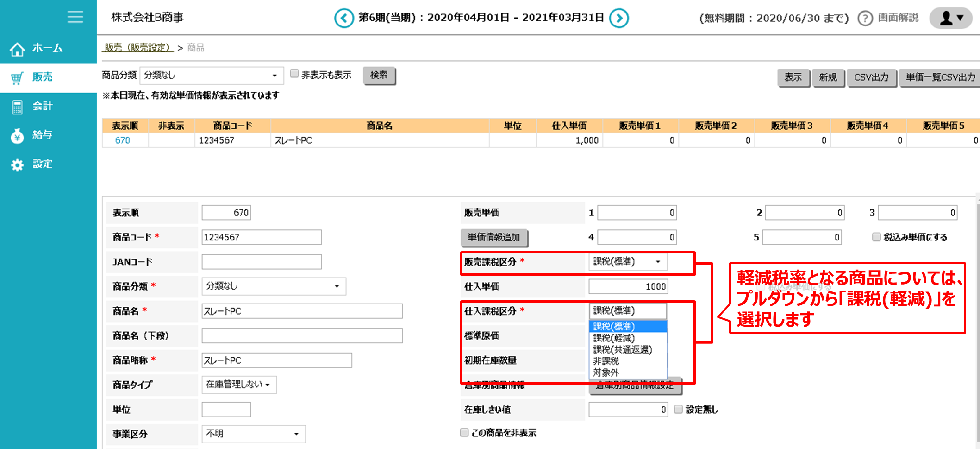Open the 販売課税区分 dropdown

(x=628, y=262)
